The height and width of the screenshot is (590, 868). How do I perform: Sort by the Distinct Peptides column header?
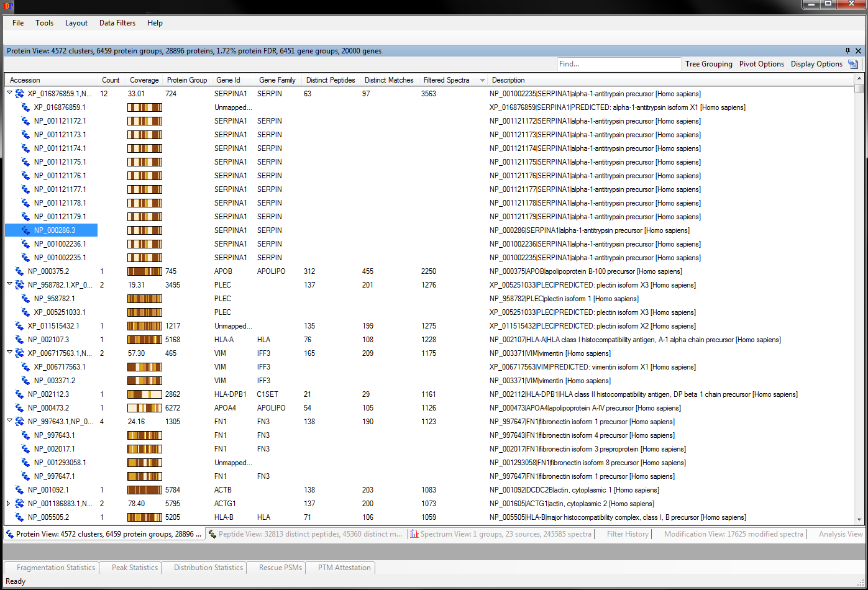(331, 80)
